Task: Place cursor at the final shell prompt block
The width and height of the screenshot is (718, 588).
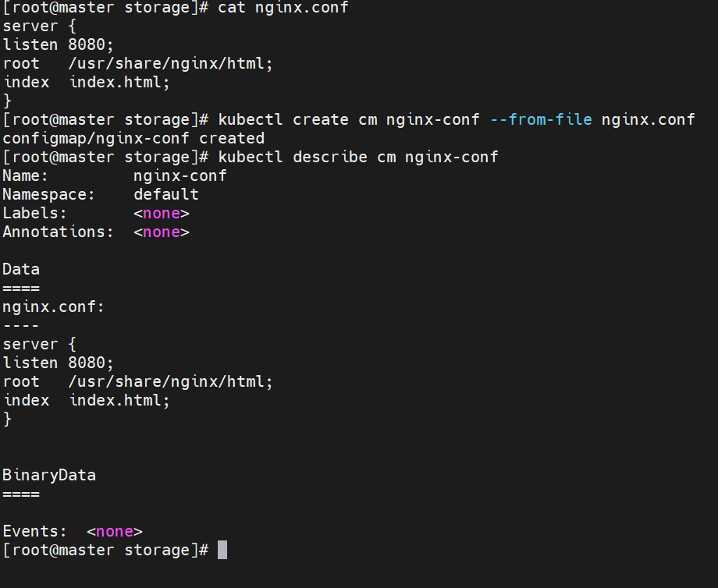Action: tap(222, 550)
